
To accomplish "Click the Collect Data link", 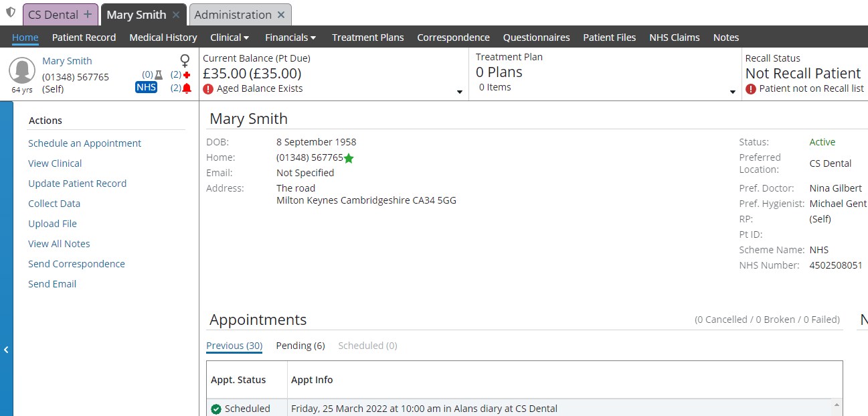I will tap(54, 204).
